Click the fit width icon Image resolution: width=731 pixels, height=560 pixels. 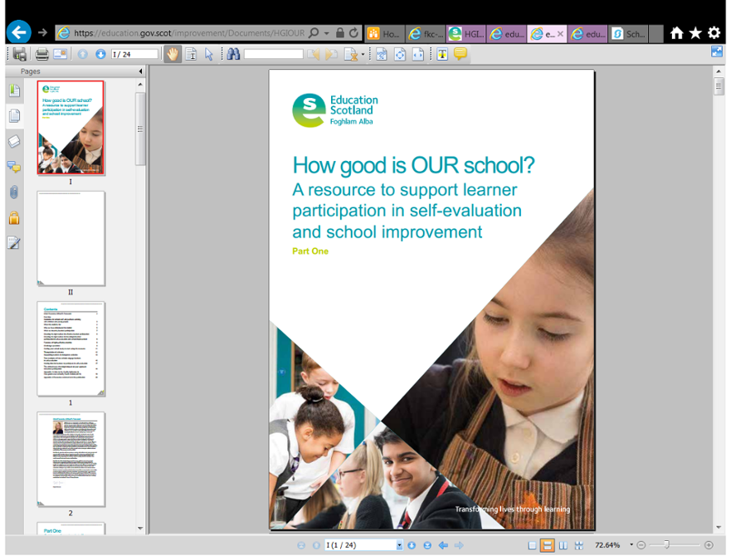pyautogui.click(x=418, y=55)
